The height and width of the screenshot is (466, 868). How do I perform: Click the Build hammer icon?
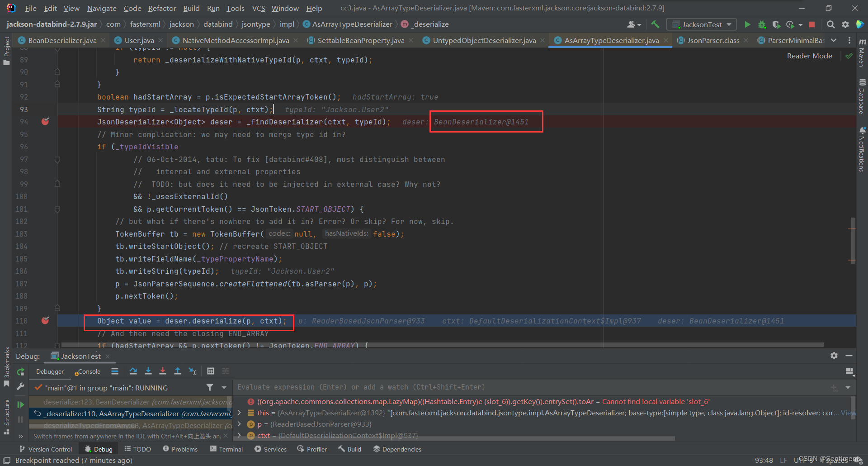click(655, 24)
